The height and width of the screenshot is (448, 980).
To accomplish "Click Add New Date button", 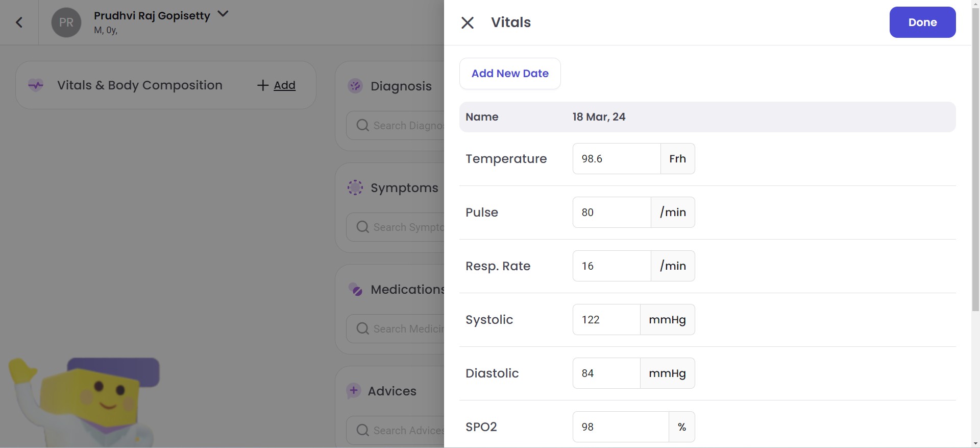I will click(510, 74).
